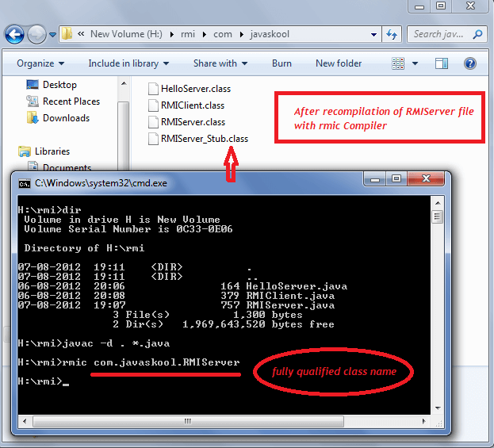Open the Help question mark icon
The width and height of the screenshot is (494, 448).
[469, 63]
